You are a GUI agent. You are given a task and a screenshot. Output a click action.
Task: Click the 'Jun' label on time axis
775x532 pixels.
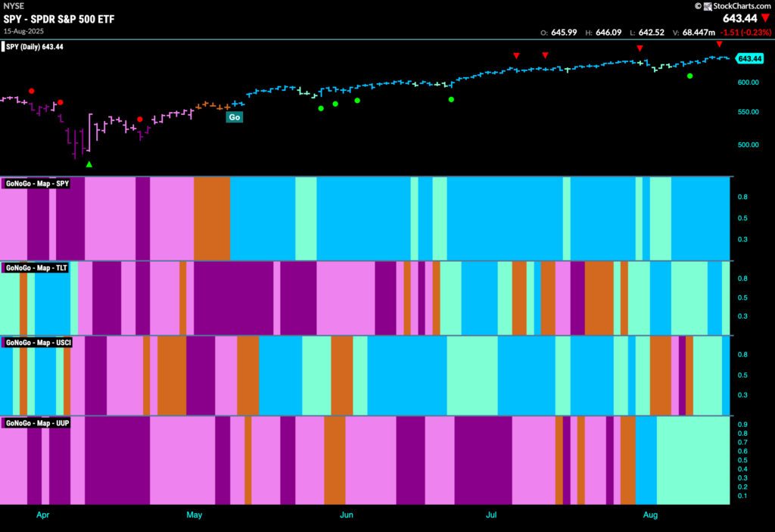(x=347, y=515)
